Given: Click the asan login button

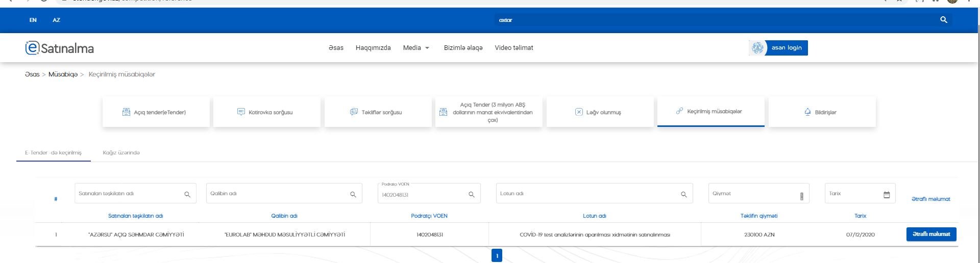Looking at the screenshot, I should tap(779, 48).
